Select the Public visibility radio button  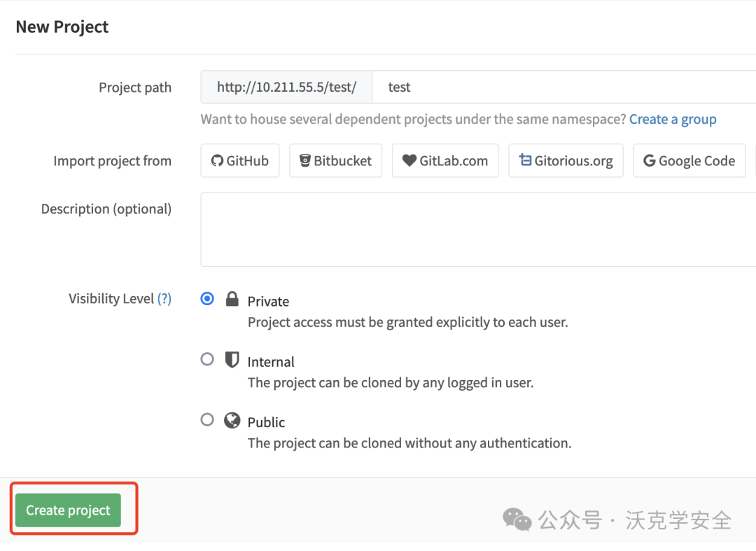[x=207, y=419]
